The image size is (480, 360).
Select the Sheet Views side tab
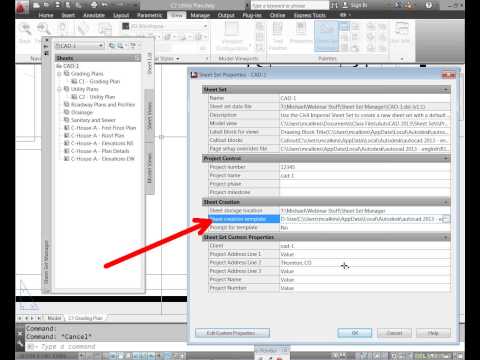(150, 116)
